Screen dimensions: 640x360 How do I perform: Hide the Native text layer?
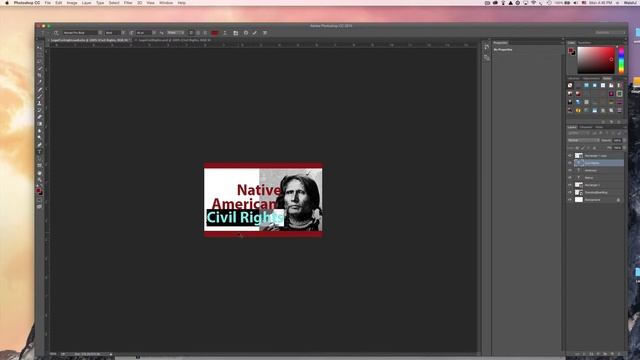tap(570, 178)
